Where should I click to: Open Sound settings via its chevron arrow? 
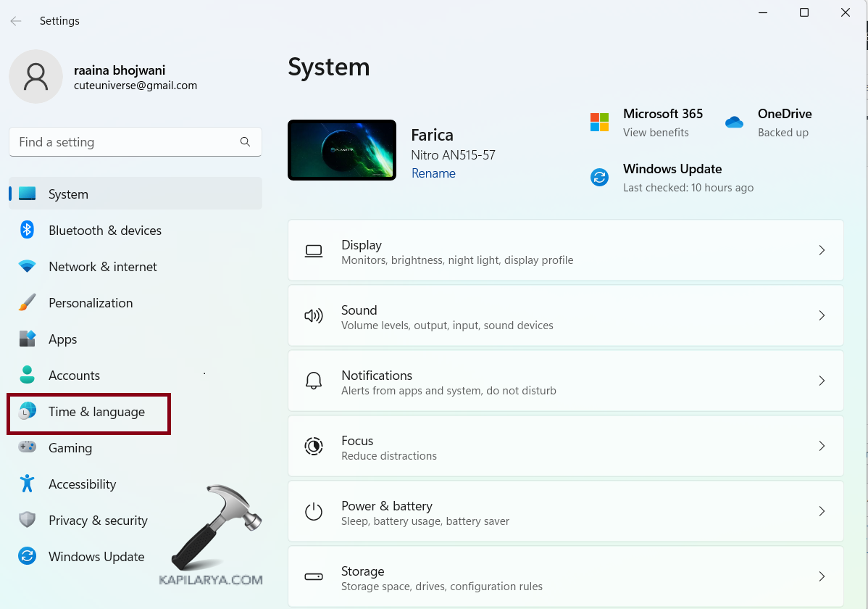tap(822, 315)
